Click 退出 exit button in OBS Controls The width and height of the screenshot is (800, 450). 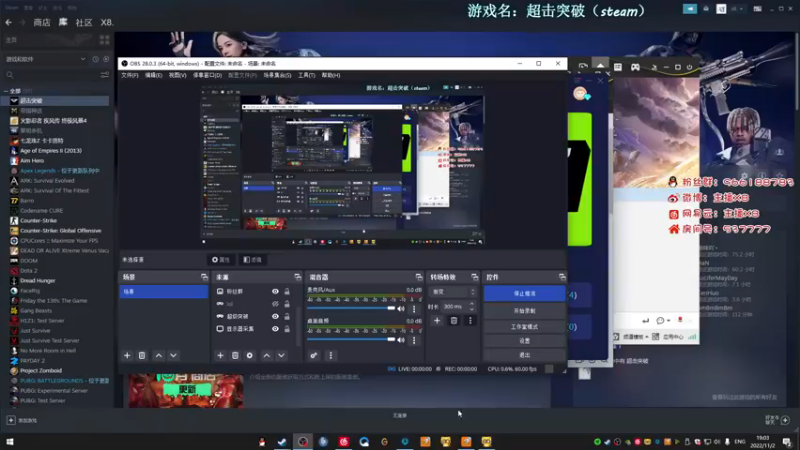(524, 355)
